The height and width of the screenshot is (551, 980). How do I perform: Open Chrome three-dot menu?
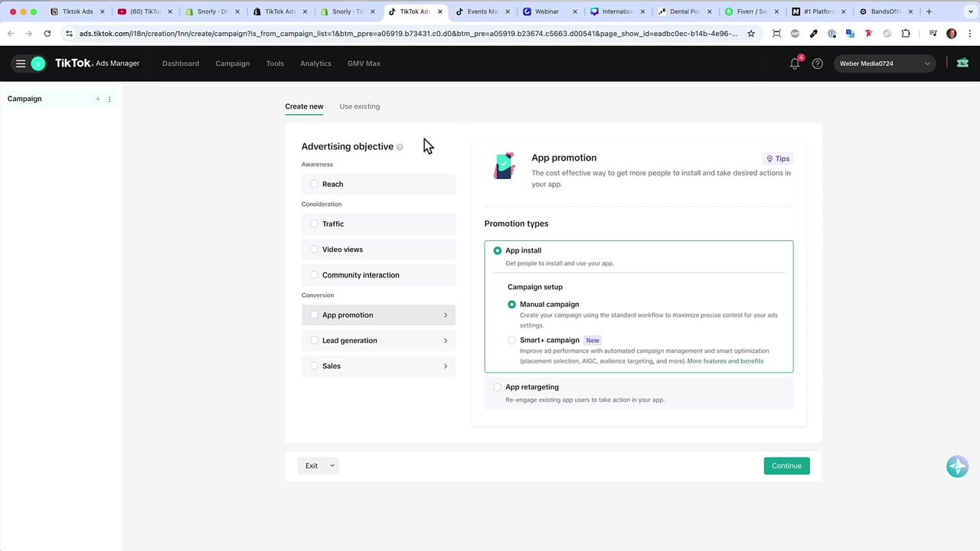pyautogui.click(x=969, y=34)
